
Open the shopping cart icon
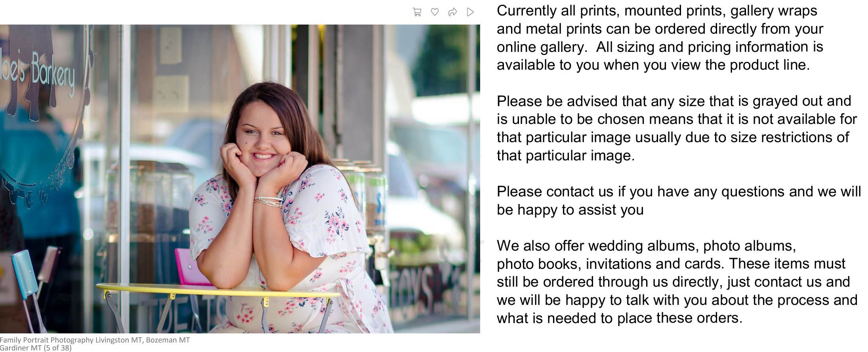(417, 12)
